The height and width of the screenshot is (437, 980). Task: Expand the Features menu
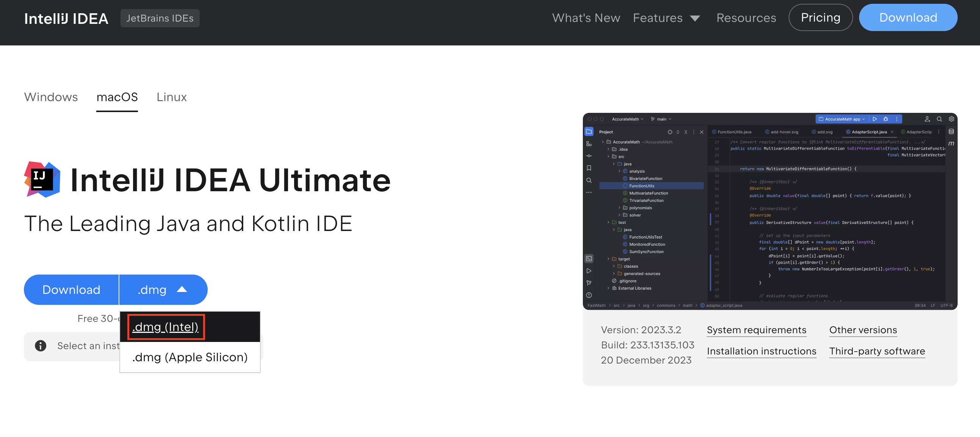click(x=666, y=18)
